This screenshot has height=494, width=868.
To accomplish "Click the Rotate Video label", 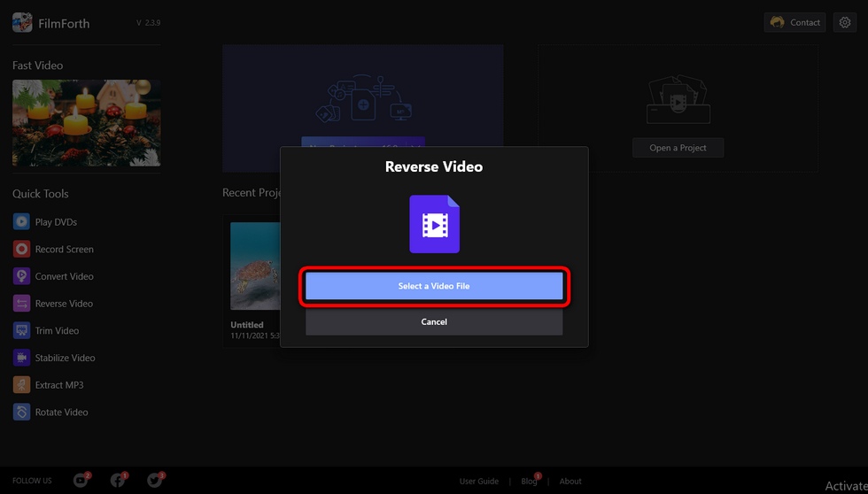I will click(x=61, y=412).
